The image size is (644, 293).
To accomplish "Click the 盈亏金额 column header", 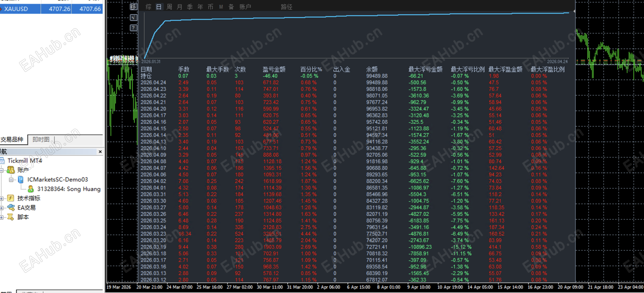I will click(x=274, y=70).
